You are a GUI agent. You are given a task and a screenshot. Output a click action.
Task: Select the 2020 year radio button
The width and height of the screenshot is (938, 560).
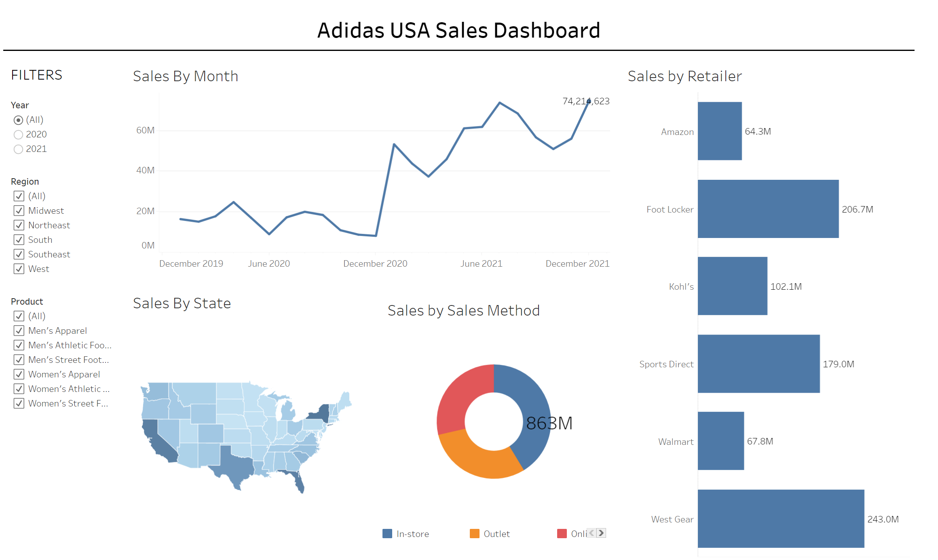point(18,135)
